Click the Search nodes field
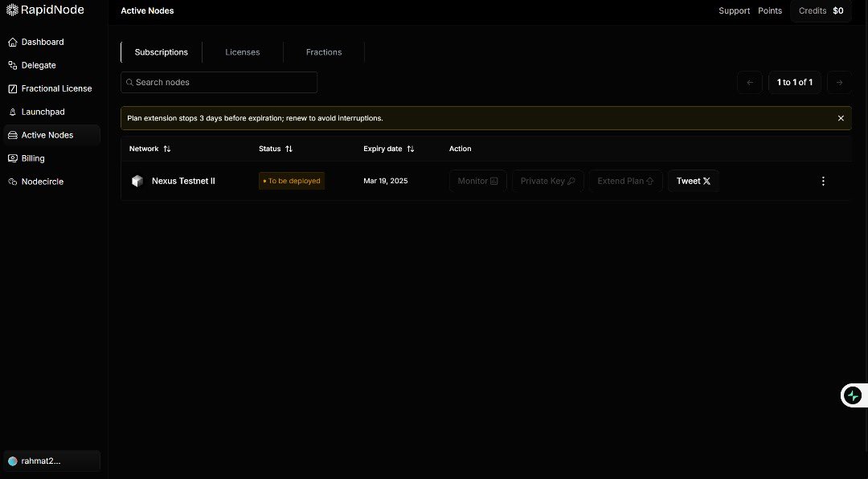Screen dimensions: 868x479 [x=219, y=83]
